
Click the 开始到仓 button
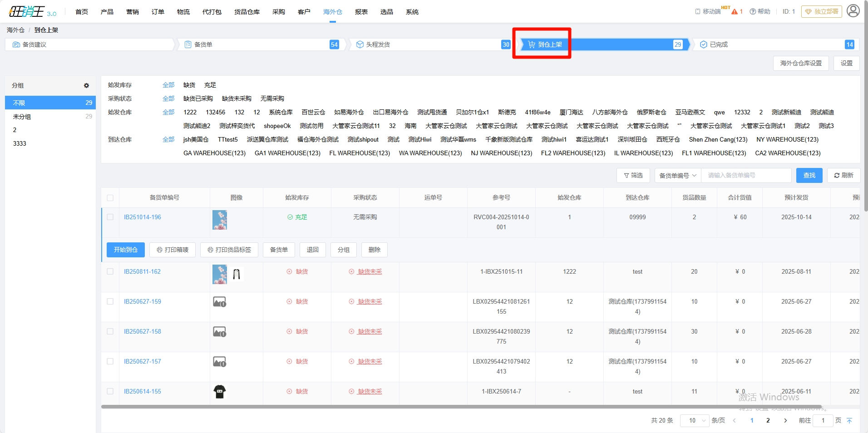126,250
